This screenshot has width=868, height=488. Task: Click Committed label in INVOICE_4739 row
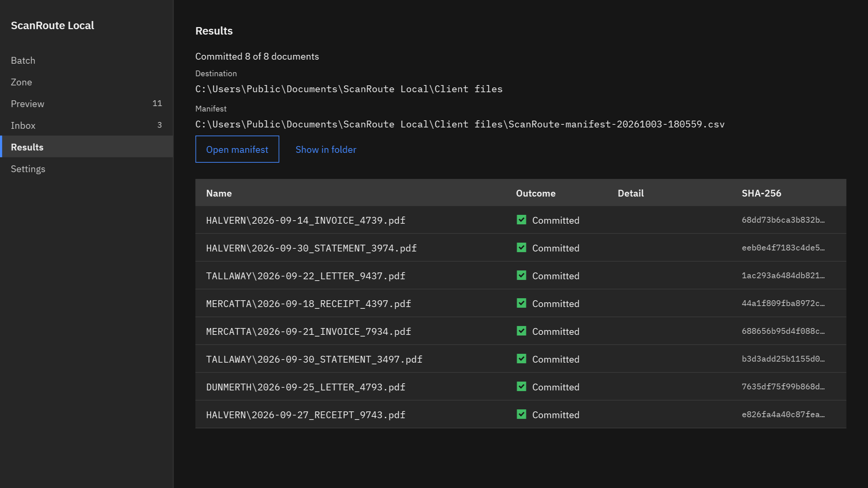556,220
